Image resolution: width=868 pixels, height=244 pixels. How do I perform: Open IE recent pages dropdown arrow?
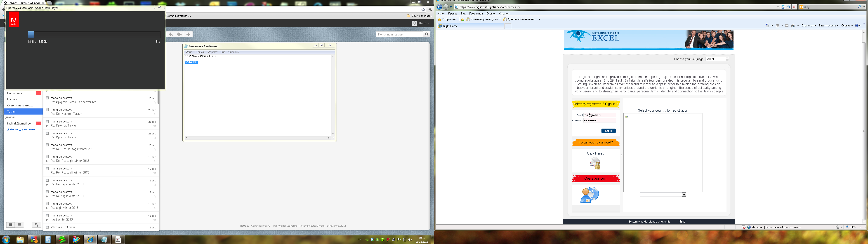[x=451, y=7]
